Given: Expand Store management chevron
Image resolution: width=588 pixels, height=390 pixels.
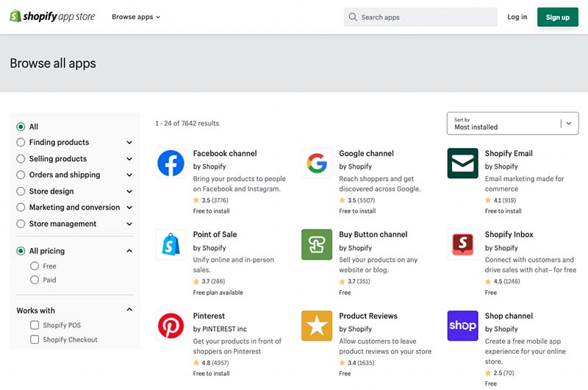Looking at the screenshot, I should pos(129,224).
